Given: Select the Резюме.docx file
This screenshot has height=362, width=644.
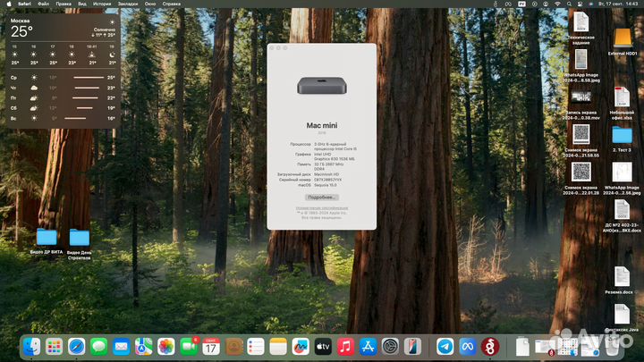Looking at the screenshot, I should tap(622, 281).
